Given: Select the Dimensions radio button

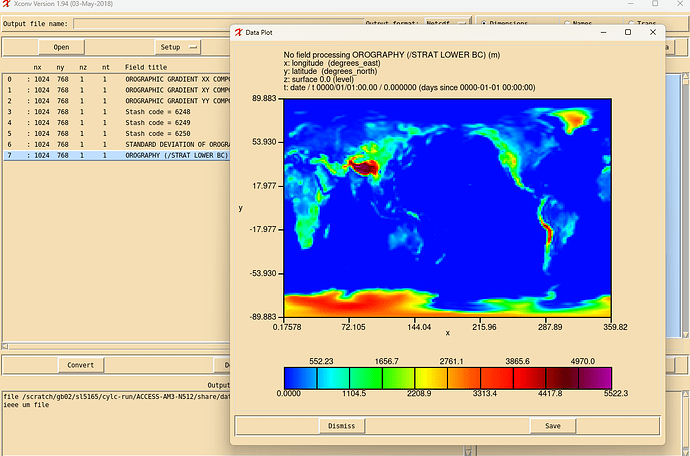Looking at the screenshot, I should (x=486, y=23).
